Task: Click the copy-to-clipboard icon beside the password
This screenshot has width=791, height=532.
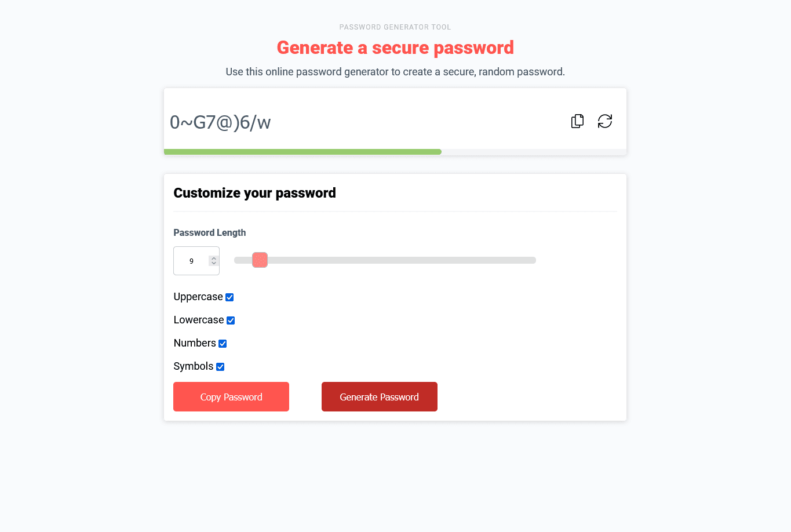Action: [577, 121]
